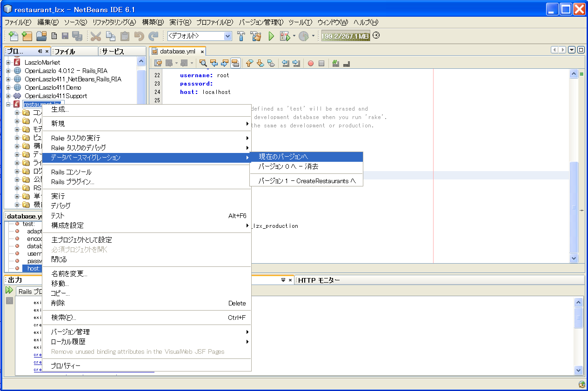Switch to the サービス panel tab
This screenshot has width=588, height=391.
tap(122, 51)
